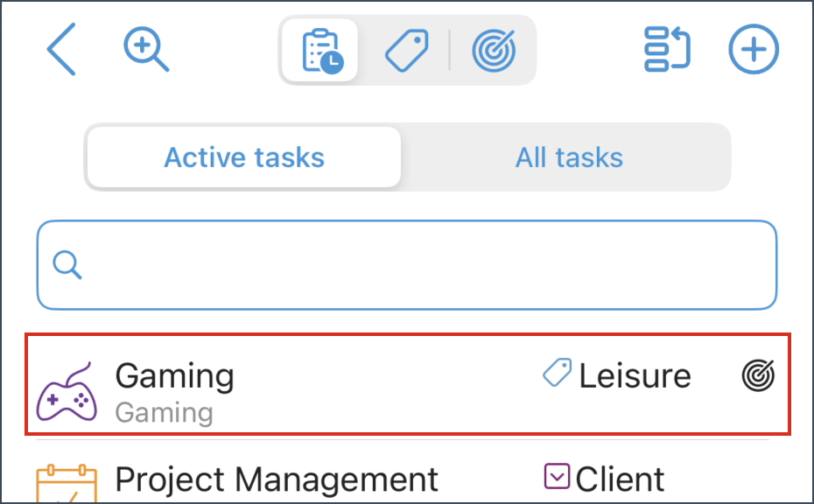The width and height of the screenshot is (814, 504).
Task: Expand the Client tag dropdown
Action: coord(558,478)
